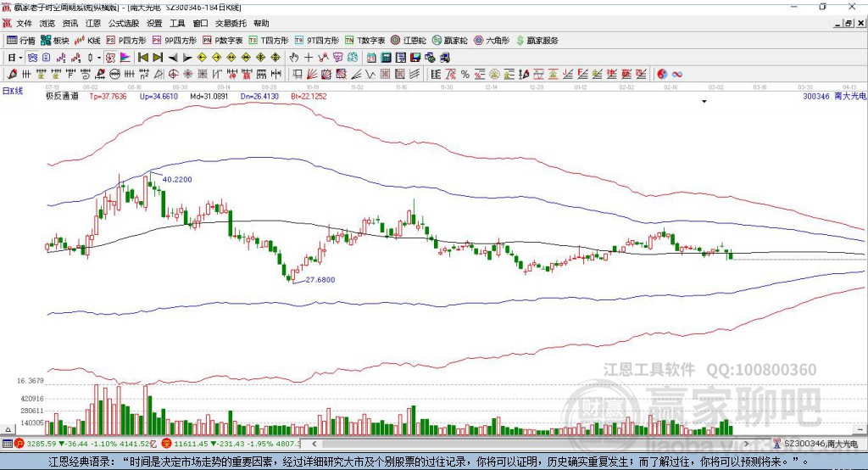This screenshot has width=868, height=470.
Task: Open the 文件 menu
Action: coord(25,23)
